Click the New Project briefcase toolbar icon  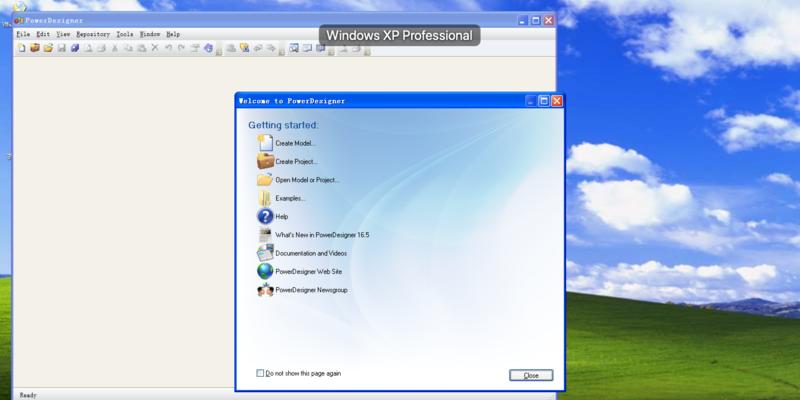[35, 48]
